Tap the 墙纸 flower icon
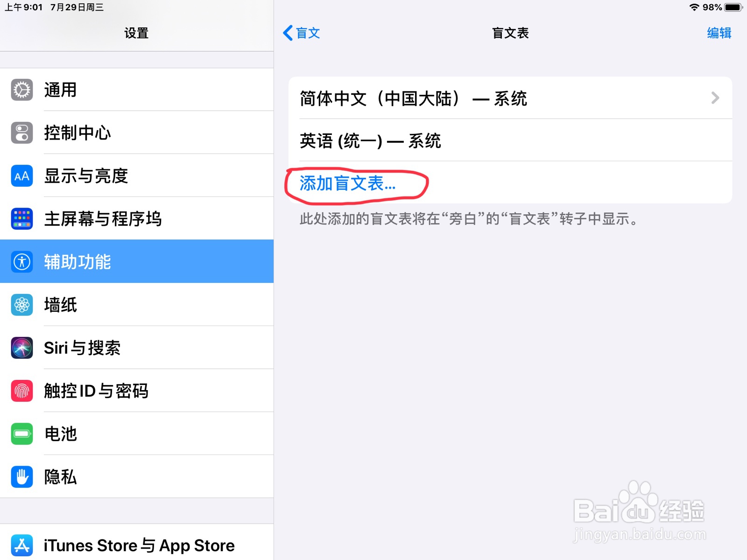Screen dimensions: 747x560 pos(22,305)
